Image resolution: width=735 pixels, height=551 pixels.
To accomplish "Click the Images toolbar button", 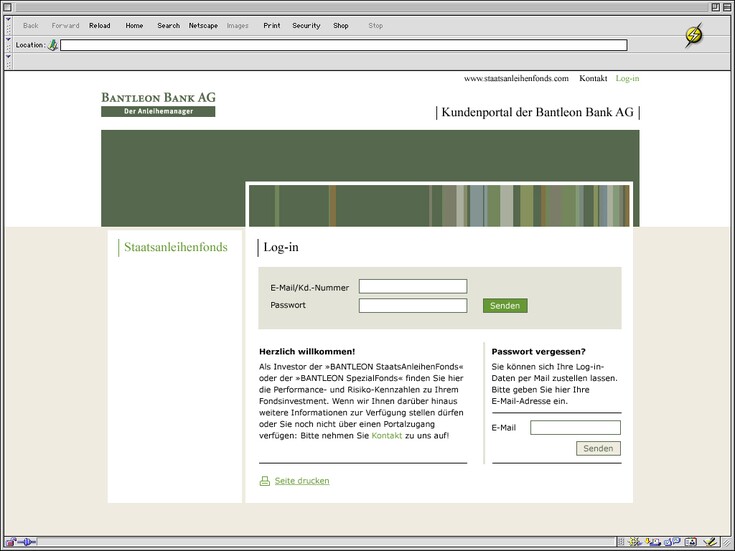I will (238, 26).
